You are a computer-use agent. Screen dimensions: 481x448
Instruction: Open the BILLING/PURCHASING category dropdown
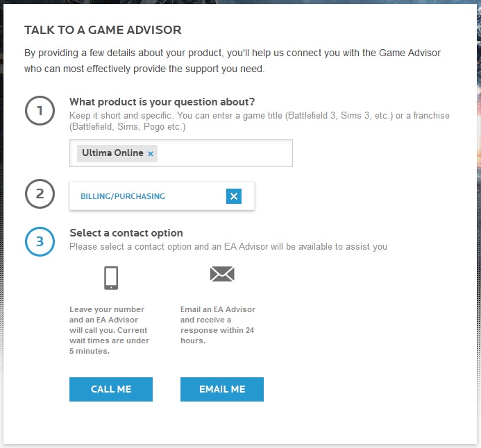[162, 196]
